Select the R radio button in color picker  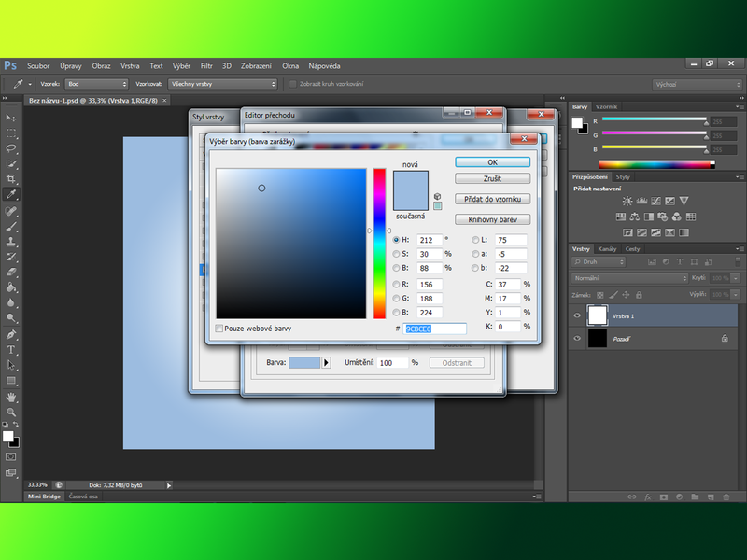point(397,284)
